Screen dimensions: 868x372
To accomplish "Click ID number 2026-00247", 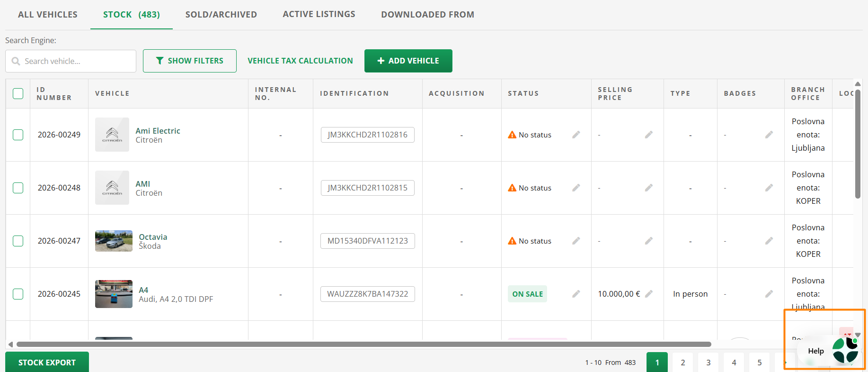I will click(x=59, y=241).
